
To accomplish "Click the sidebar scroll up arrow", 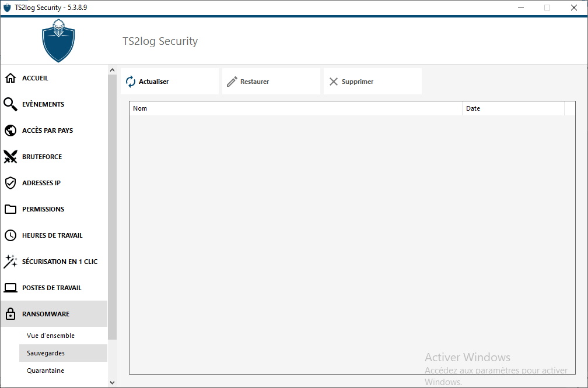I will pos(112,70).
